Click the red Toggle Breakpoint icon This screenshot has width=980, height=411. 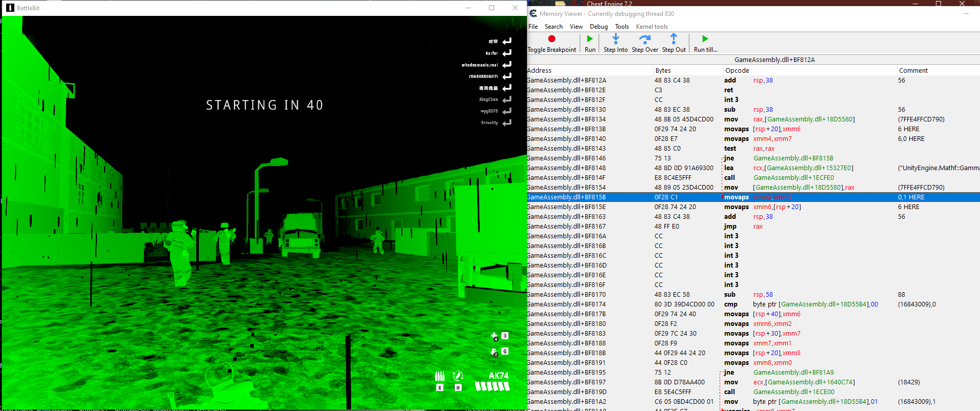point(552,39)
